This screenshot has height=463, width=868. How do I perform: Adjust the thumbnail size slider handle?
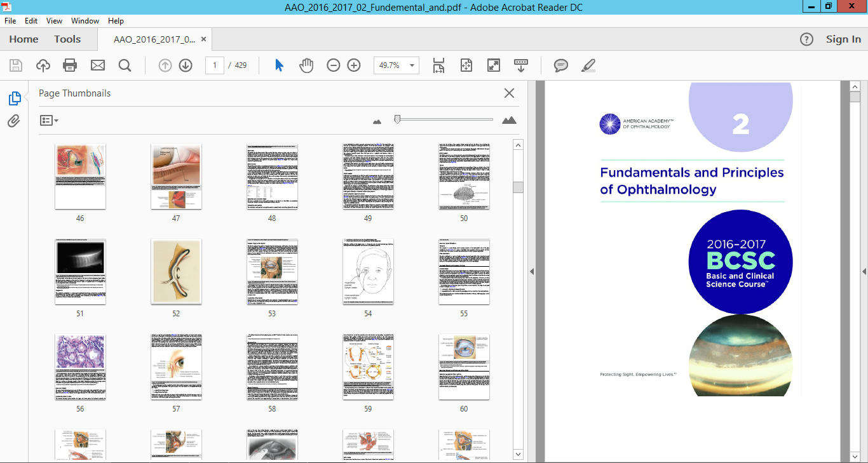[x=397, y=119]
